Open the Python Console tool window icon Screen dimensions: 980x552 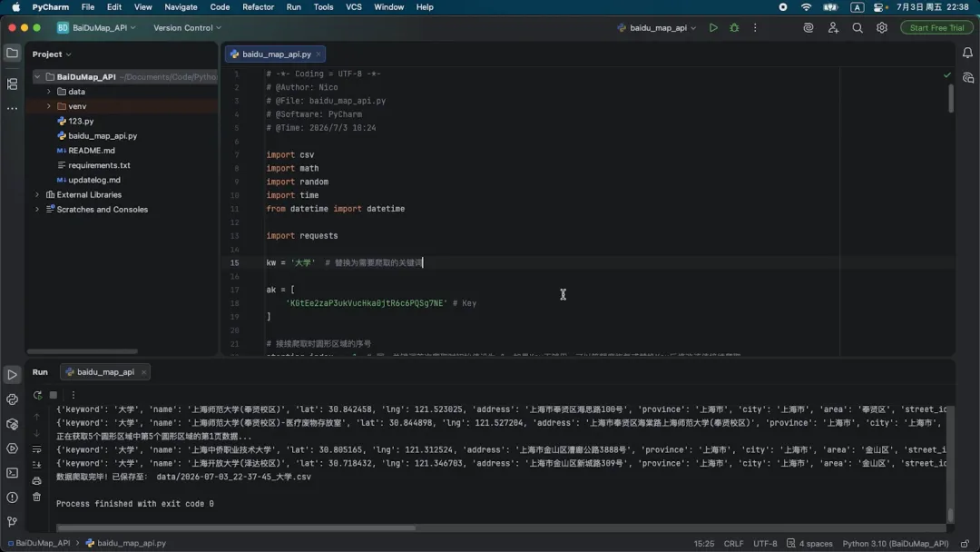pos(12,399)
